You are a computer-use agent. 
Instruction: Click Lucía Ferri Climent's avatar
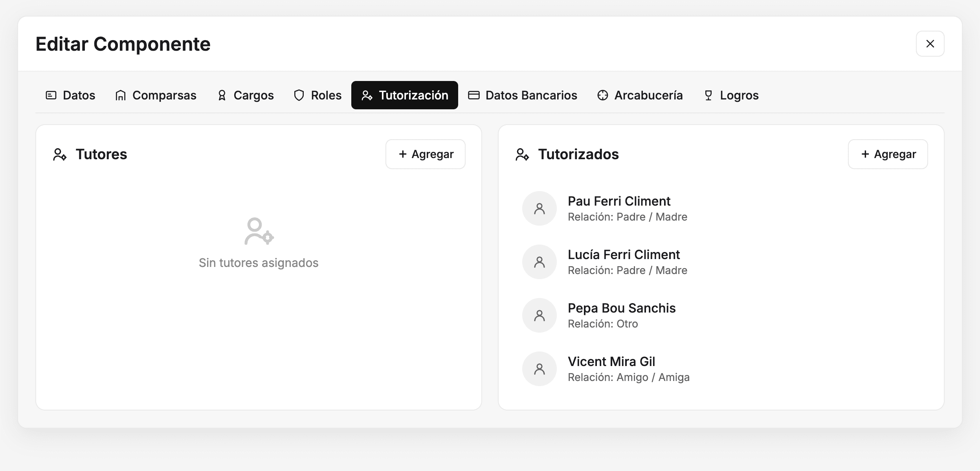tap(540, 262)
